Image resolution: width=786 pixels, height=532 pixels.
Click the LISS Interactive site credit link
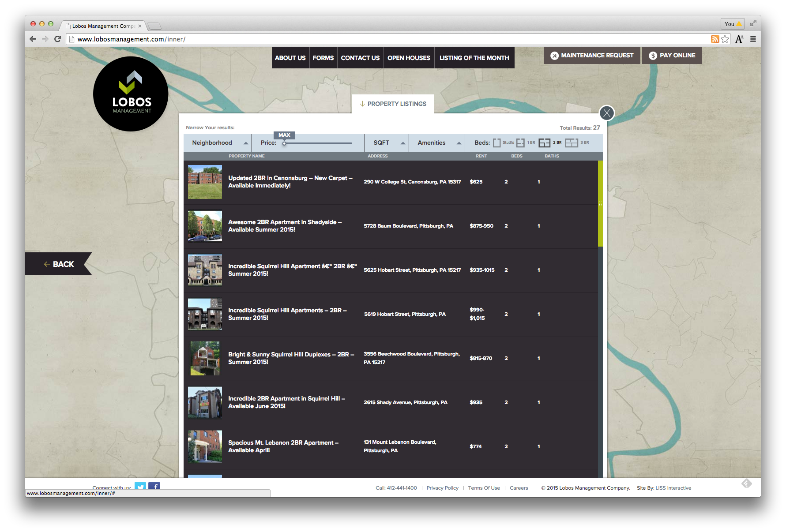point(673,488)
